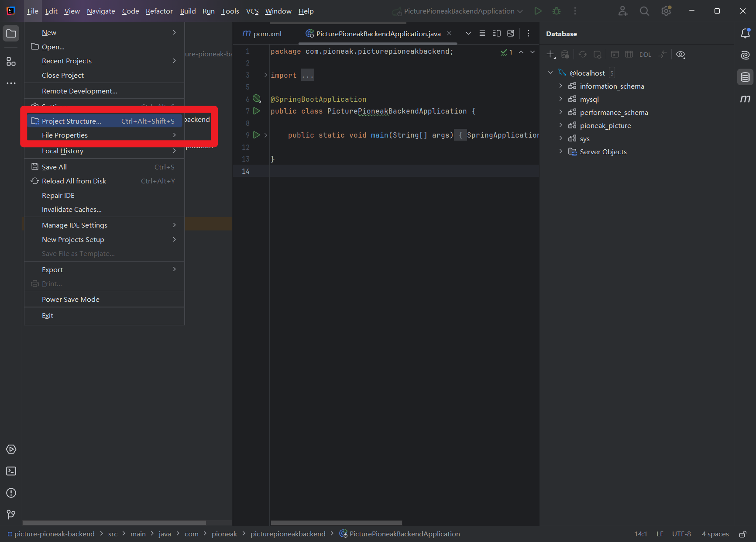Open more run actions menu

click(575, 11)
